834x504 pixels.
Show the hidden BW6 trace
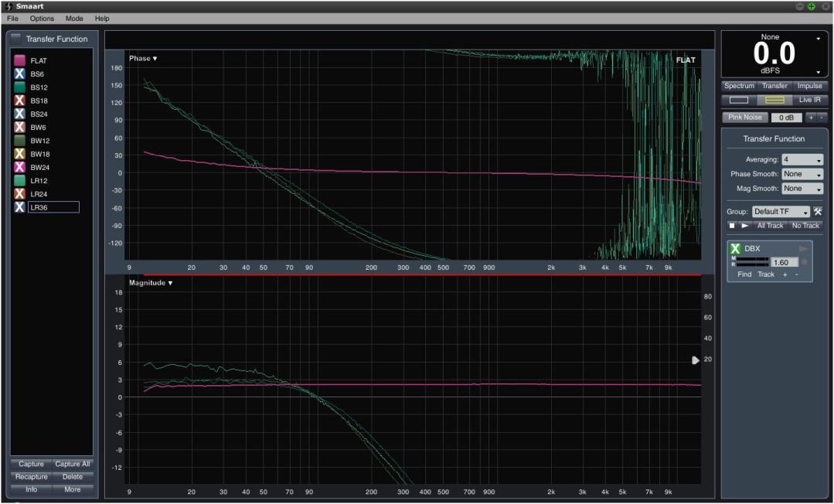pos(19,128)
